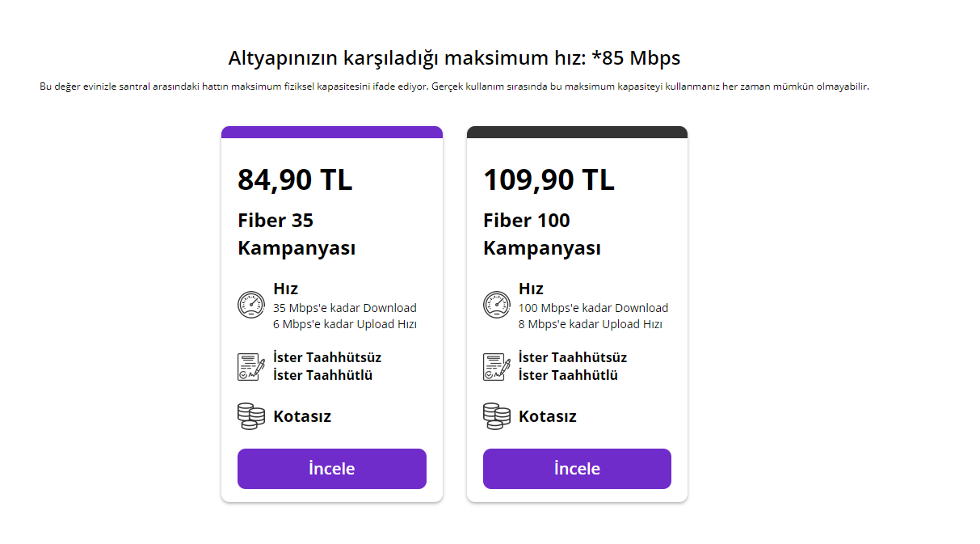Open the Fiber 35 Kampanyası title

[x=297, y=234]
